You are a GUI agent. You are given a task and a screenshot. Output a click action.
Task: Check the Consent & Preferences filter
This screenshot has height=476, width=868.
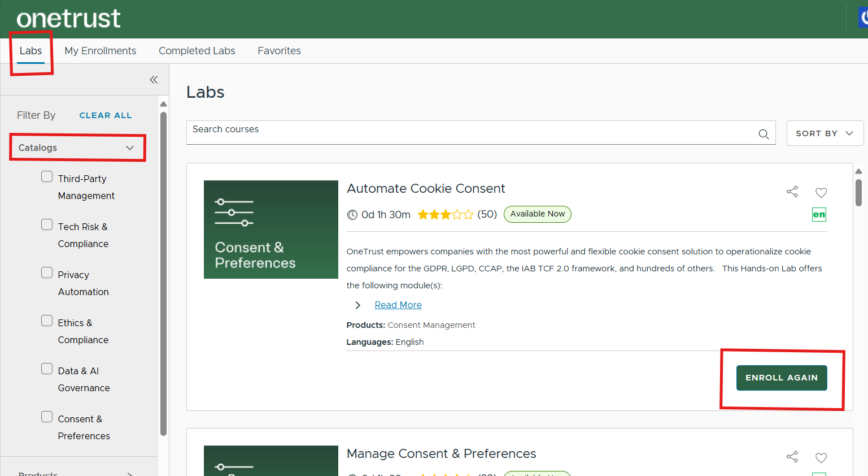pyautogui.click(x=47, y=417)
